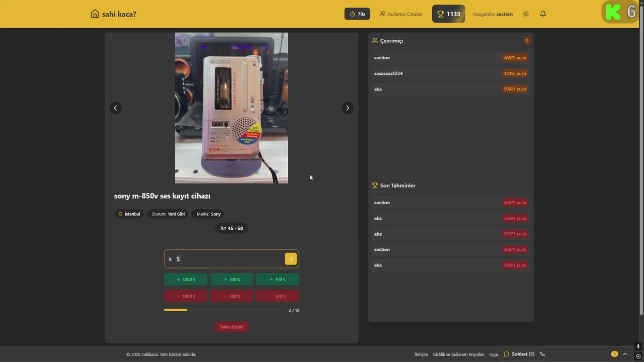
Task: Show the next product photo
Action: click(348, 108)
